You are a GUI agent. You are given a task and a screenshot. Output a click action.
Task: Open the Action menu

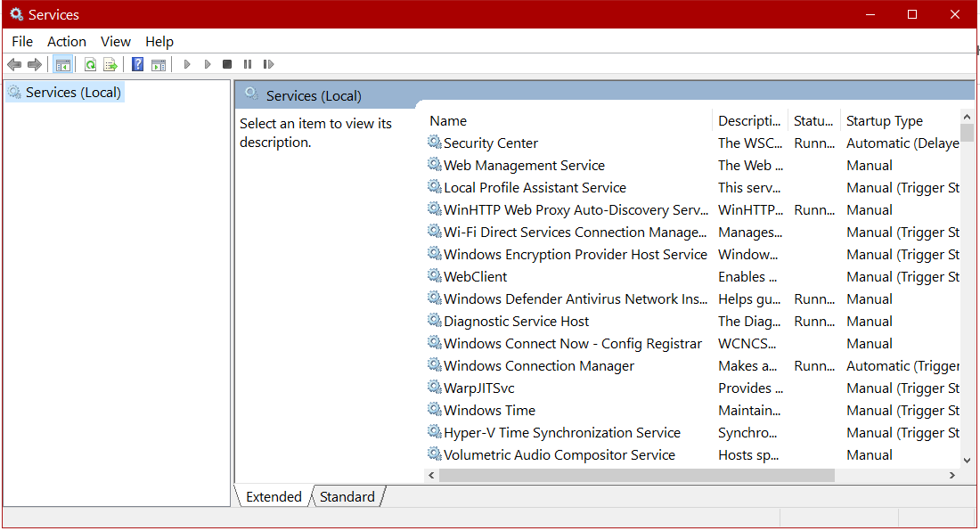click(x=67, y=42)
